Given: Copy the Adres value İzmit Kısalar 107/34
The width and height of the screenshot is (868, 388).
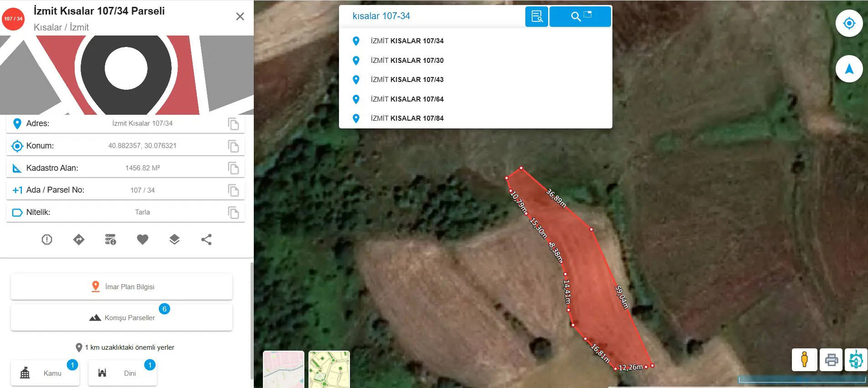Looking at the screenshot, I should tap(233, 124).
